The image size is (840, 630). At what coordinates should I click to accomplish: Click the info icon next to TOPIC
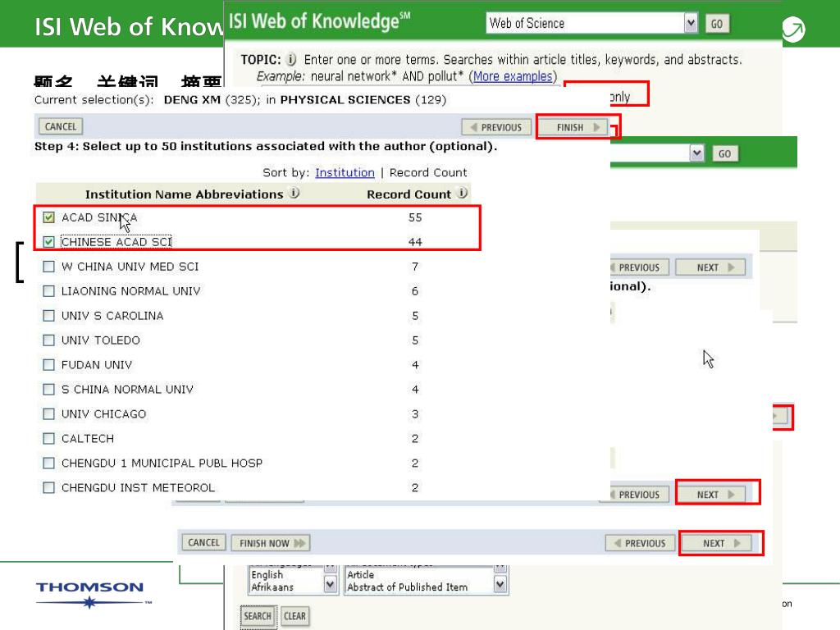(x=291, y=59)
